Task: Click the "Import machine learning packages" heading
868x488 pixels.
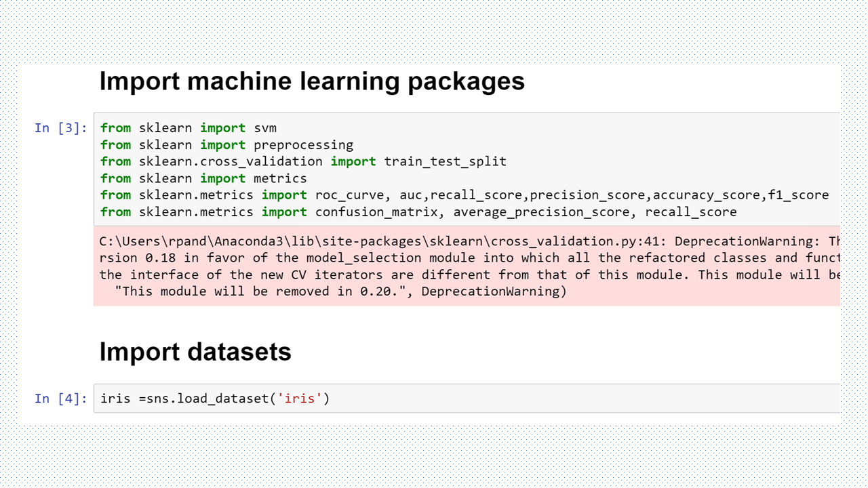Action: (x=312, y=81)
